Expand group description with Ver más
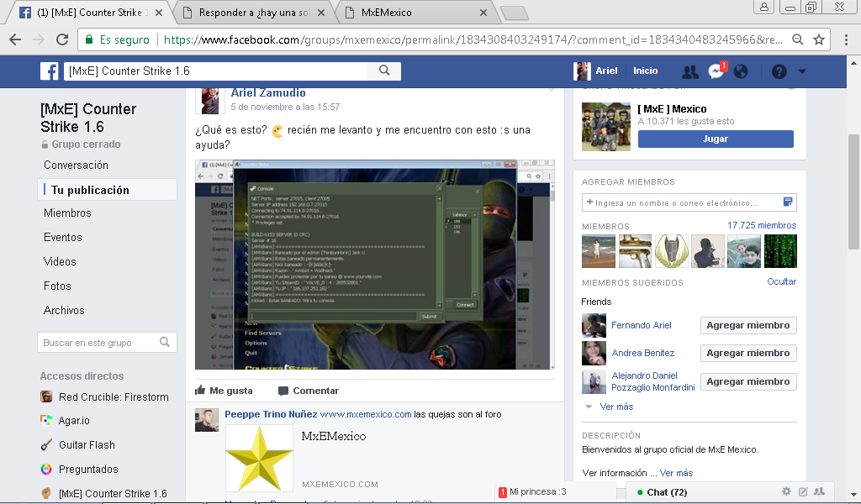861x504 pixels. point(676,473)
